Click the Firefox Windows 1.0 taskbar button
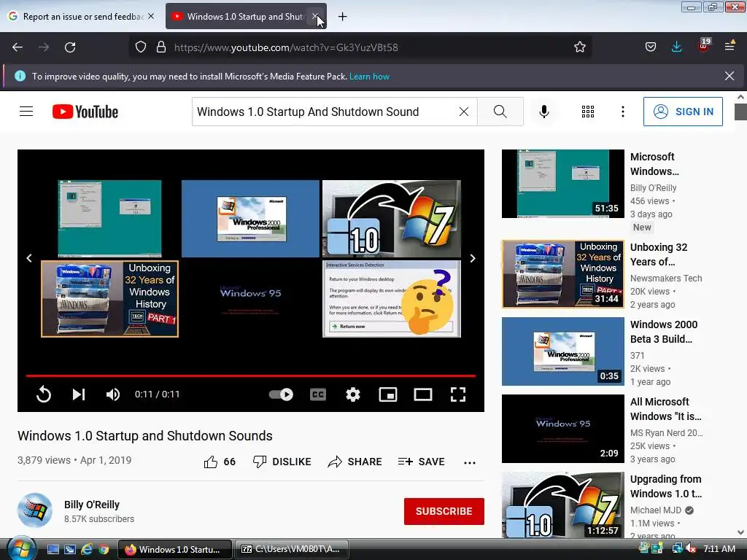 pyautogui.click(x=174, y=549)
